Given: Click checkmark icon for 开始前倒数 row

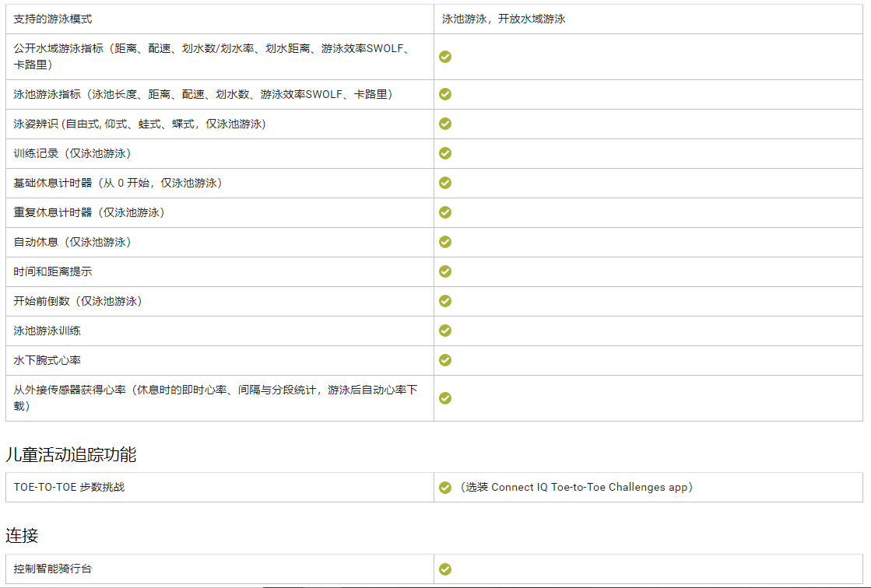Looking at the screenshot, I should tap(445, 301).
